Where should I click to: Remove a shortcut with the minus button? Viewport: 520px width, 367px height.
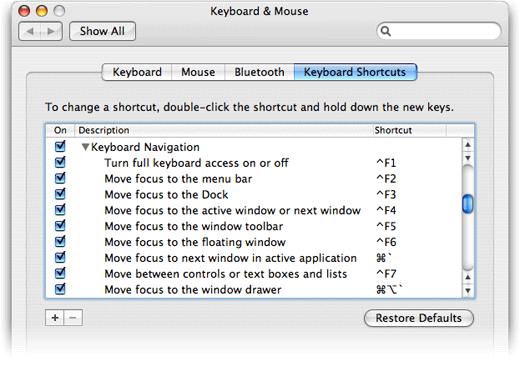pos(73,318)
